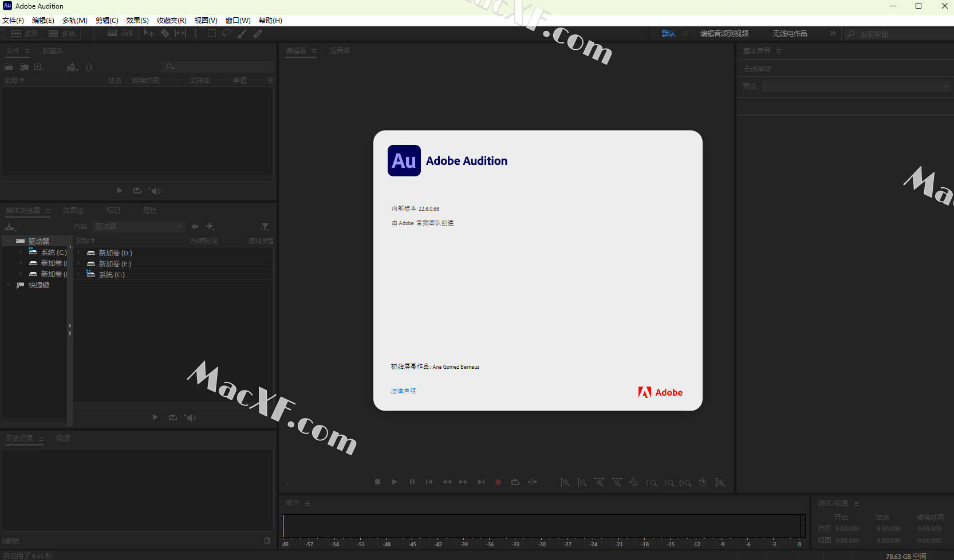Screen dimensions: 954x560
Task: Move playhead to previous marker
Action: click(429, 482)
